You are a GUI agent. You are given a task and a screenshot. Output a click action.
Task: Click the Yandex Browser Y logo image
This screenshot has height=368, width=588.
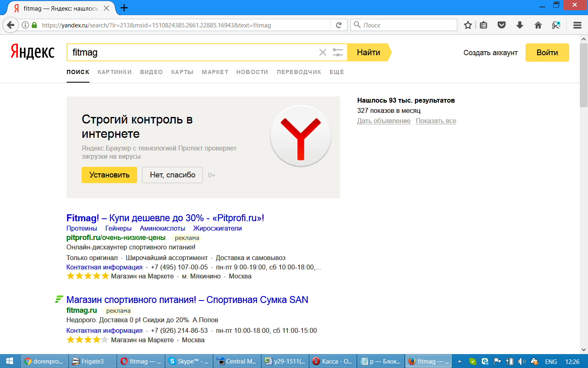click(301, 136)
